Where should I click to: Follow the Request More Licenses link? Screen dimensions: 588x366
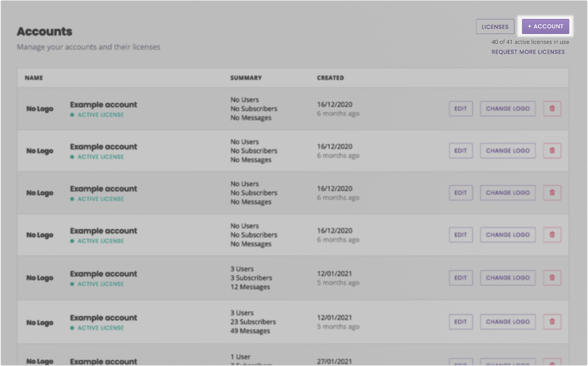pos(528,52)
